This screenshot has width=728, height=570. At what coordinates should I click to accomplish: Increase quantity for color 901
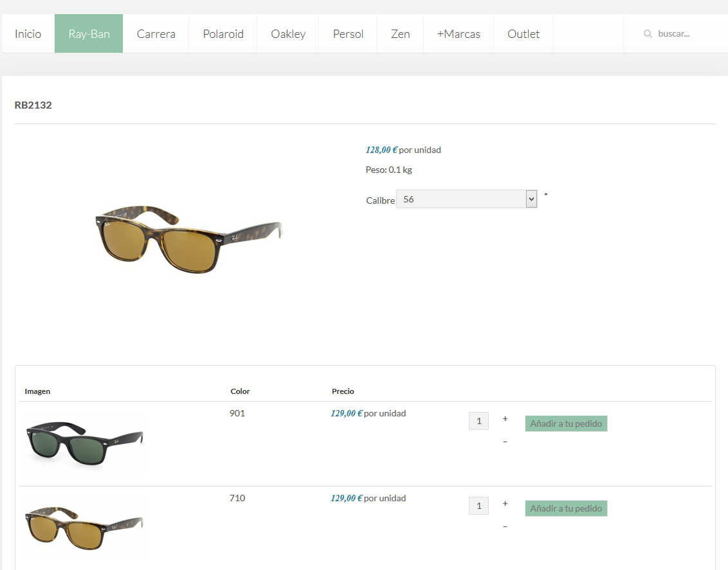point(505,419)
